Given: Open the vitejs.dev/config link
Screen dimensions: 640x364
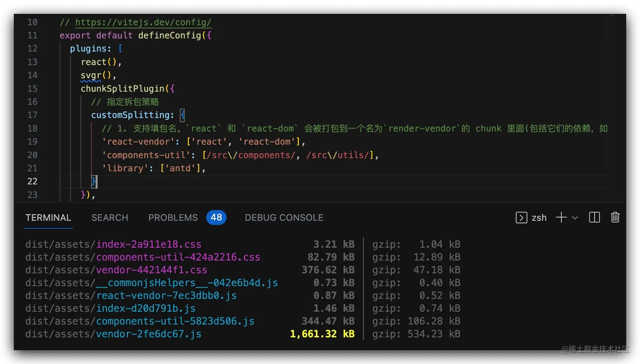Looking at the screenshot, I should click(143, 22).
